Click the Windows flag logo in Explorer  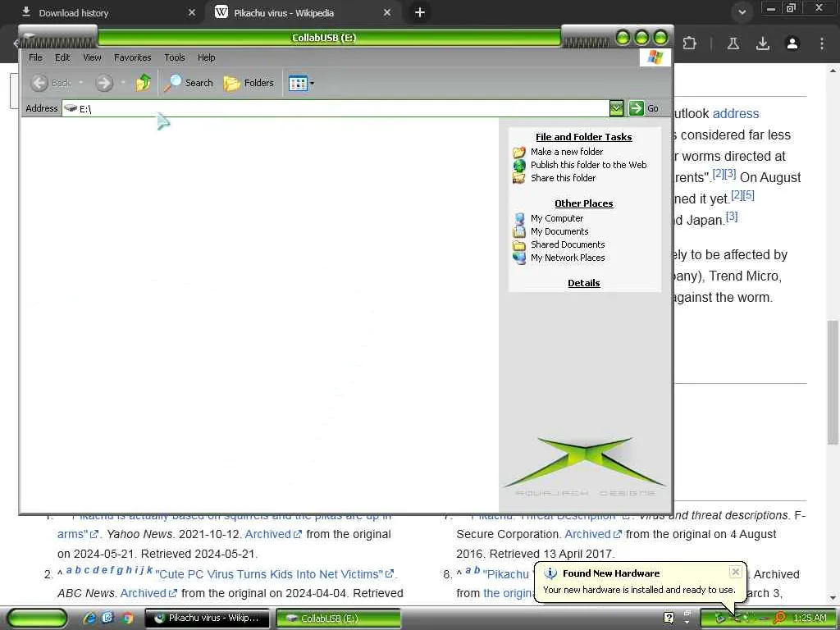click(655, 57)
